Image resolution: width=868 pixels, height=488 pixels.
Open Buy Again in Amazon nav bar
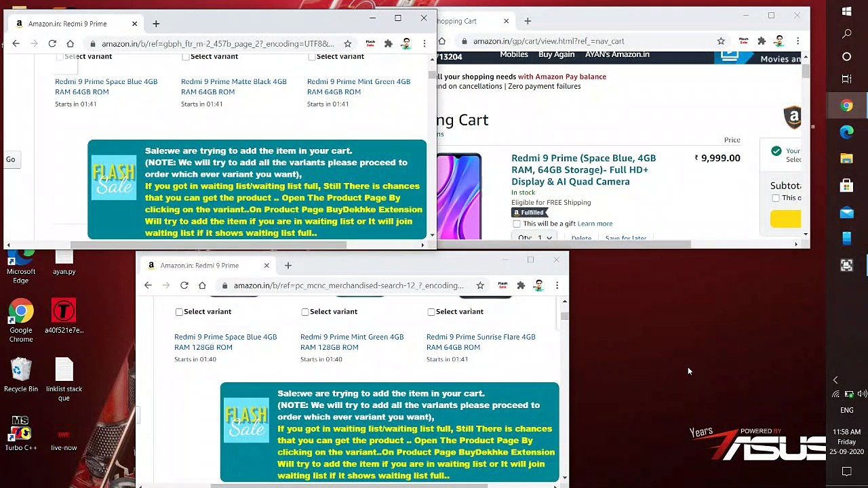click(556, 55)
